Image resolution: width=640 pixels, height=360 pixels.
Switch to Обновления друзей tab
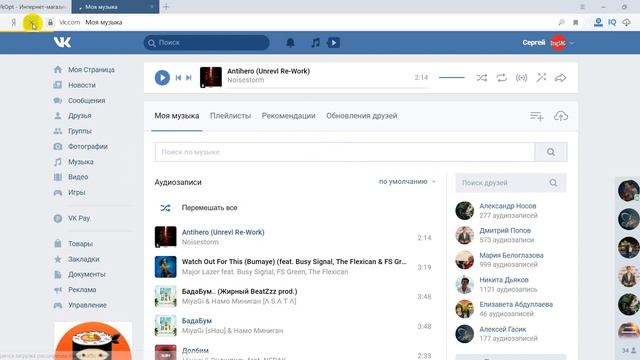tap(362, 116)
